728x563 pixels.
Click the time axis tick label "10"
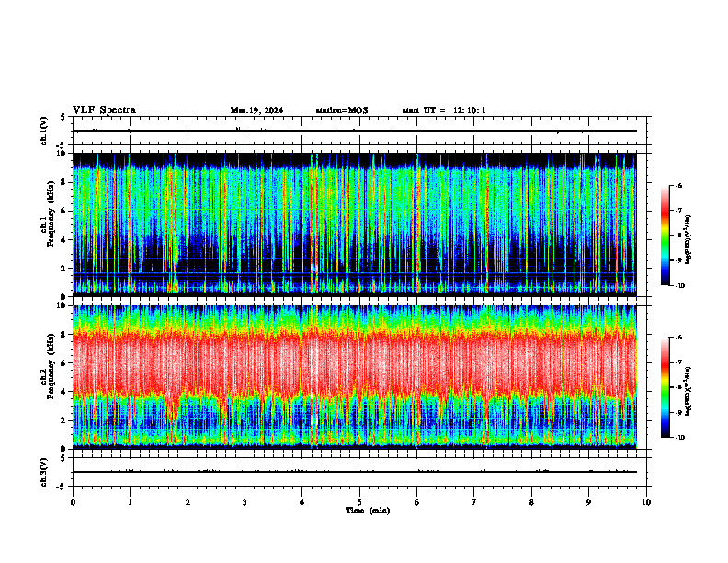[x=646, y=502]
